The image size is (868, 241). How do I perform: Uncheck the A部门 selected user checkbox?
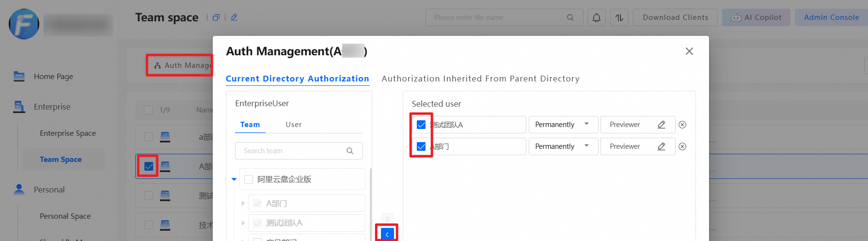421,146
